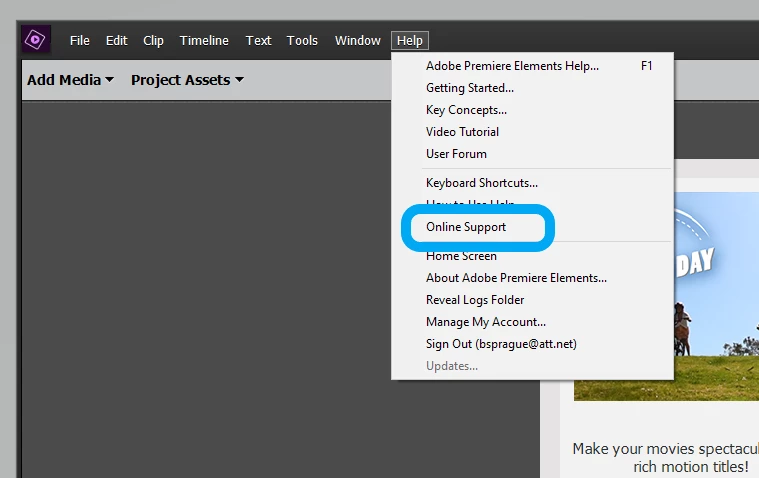This screenshot has height=478, width=759.
Task: Choose Home Screen menu entry
Action: coord(532,256)
